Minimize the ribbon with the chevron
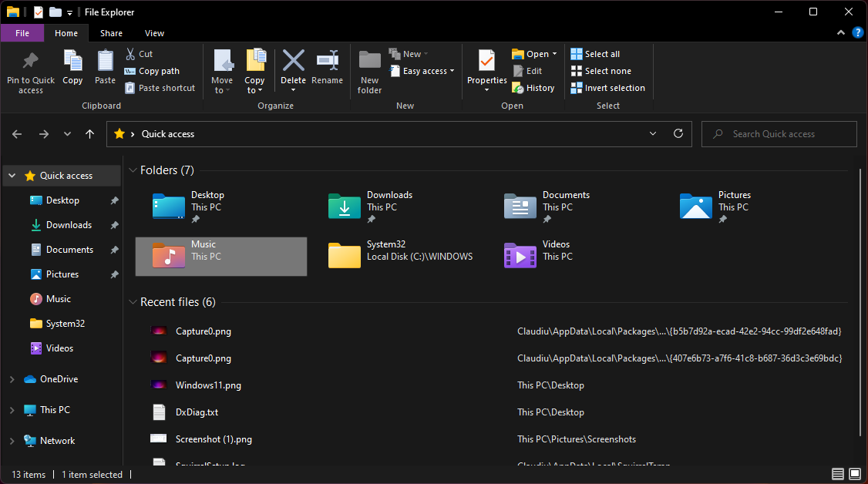This screenshot has width=868, height=484. click(x=841, y=32)
